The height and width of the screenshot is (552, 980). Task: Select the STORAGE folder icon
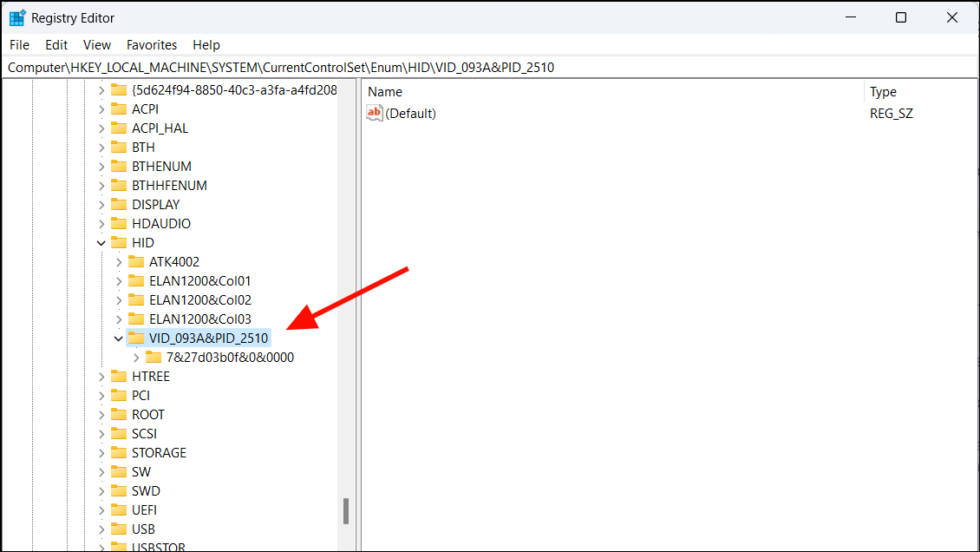118,452
